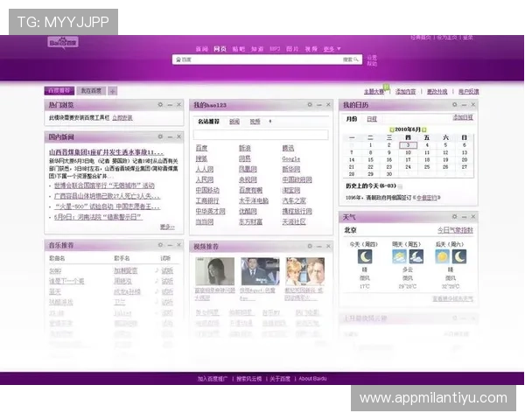Select 名站推荐 tab in hao123 widget
Screen dimensions: 525x420
[208, 122]
